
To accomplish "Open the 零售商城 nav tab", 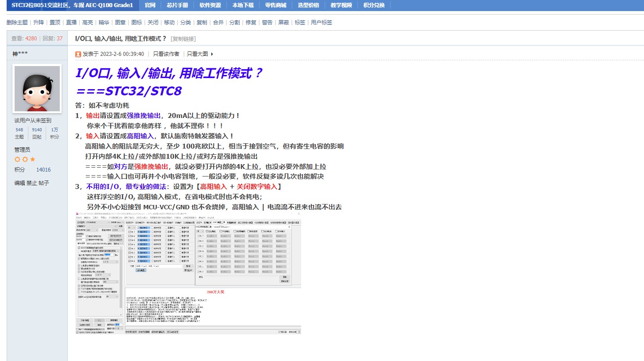I will 275,5.
